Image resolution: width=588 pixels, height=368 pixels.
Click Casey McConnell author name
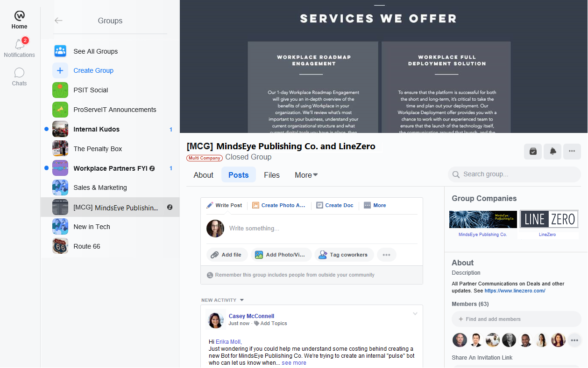tap(251, 316)
